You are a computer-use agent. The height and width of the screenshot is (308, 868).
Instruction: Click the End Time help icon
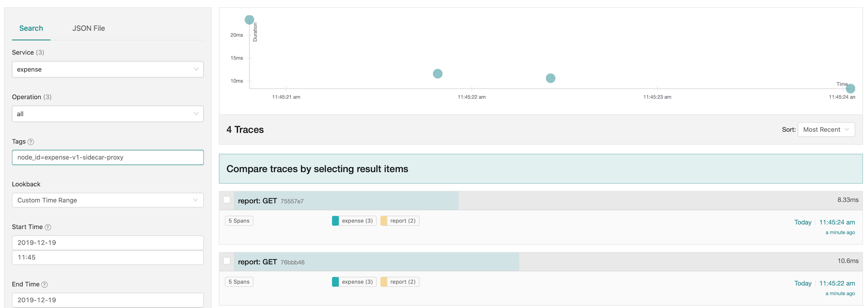click(44, 285)
